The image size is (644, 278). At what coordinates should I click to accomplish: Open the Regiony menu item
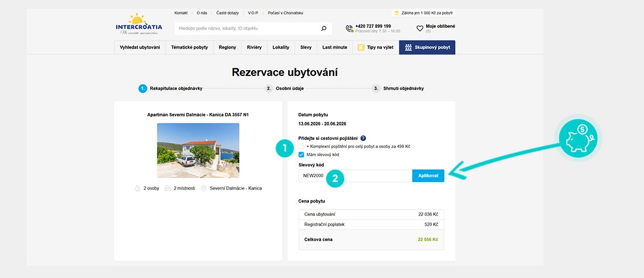[228, 47]
